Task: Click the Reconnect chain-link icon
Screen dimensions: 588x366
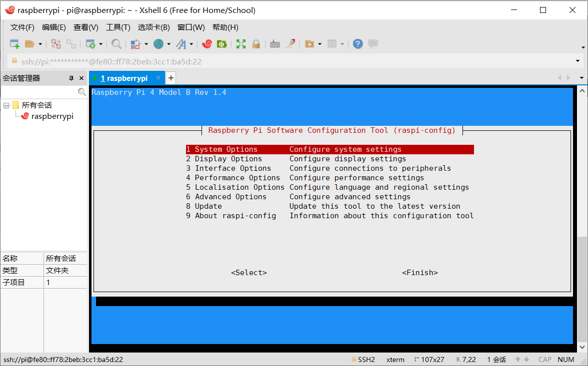Action: 71,44
